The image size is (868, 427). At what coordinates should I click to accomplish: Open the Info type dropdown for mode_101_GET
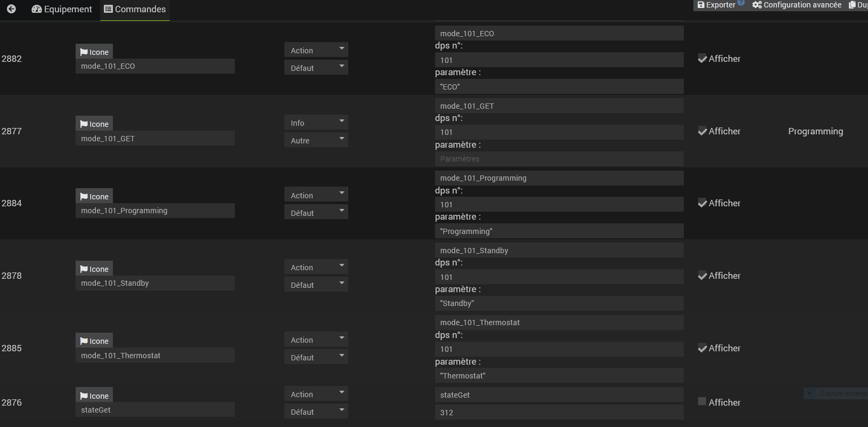(316, 123)
